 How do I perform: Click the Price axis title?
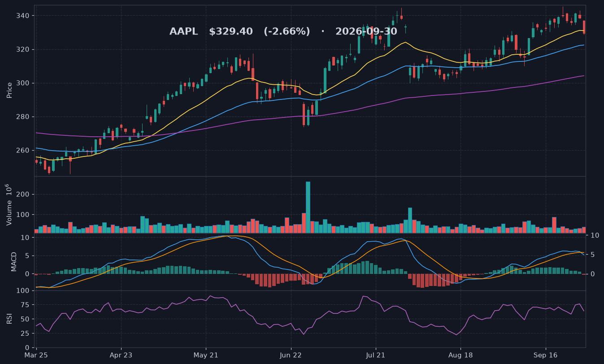[x=9, y=91]
